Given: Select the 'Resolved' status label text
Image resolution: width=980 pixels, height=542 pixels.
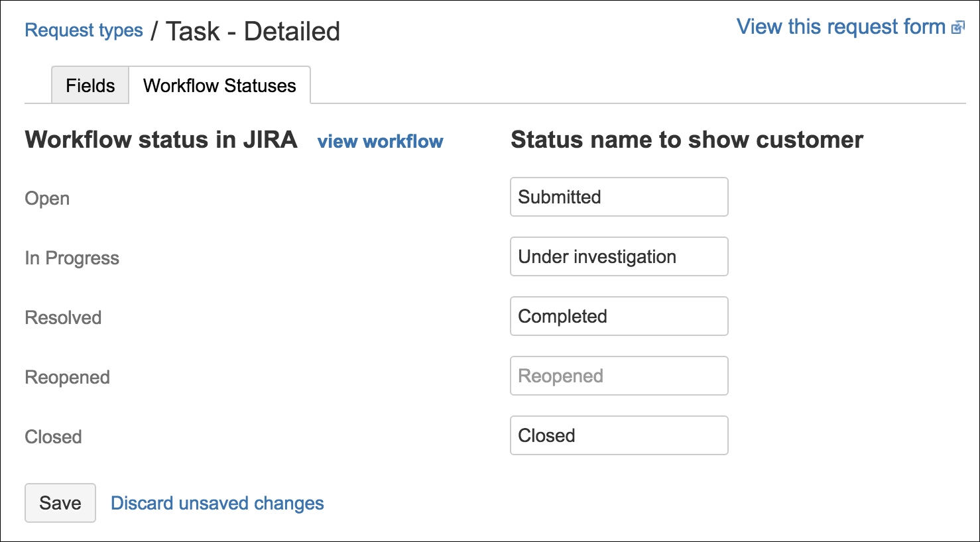Looking at the screenshot, I should 62,317.
